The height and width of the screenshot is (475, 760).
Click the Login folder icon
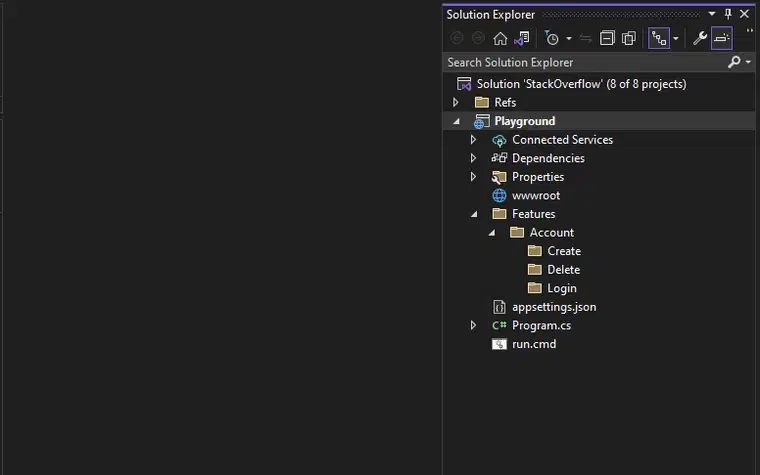(x=535, y=288)
